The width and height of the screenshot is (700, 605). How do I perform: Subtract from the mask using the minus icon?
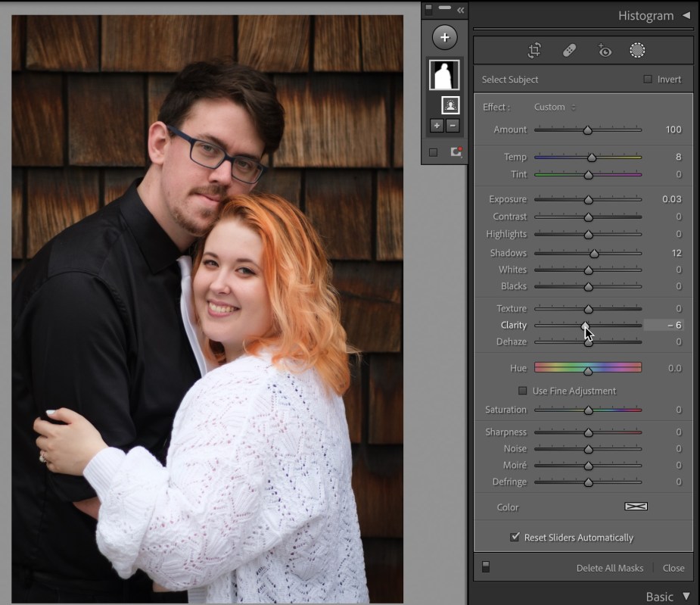[x=452, y=126]
